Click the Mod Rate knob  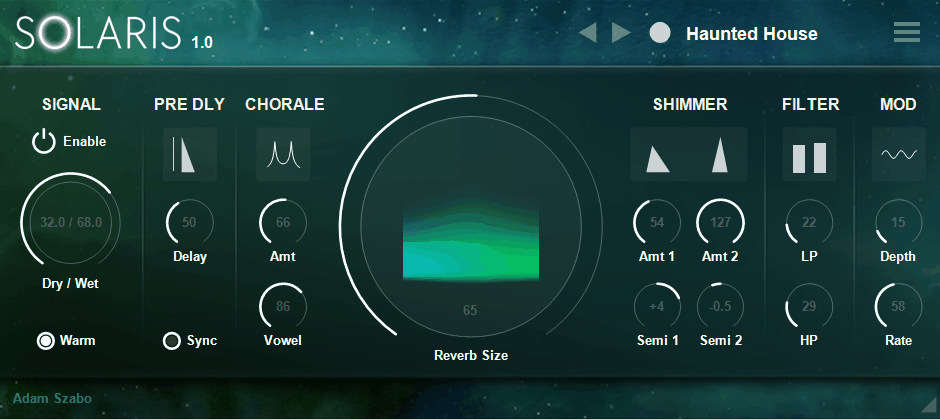(x=899, y=306)
